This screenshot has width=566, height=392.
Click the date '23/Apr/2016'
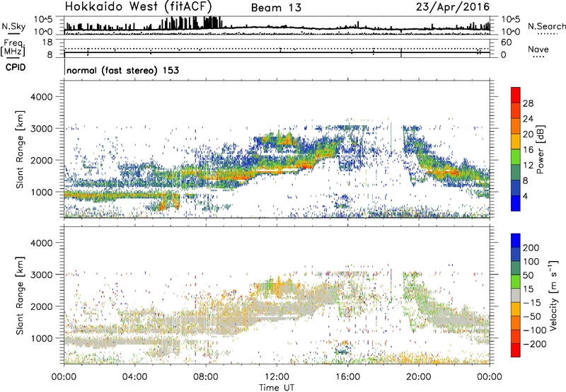coord(453,7)
